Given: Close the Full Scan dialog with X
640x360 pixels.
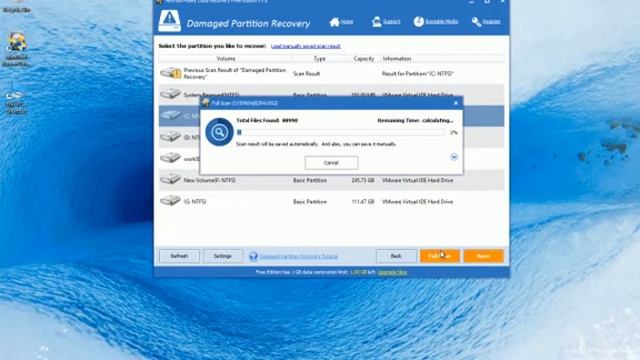Looking at the screenshot, I should coord(456,103).
